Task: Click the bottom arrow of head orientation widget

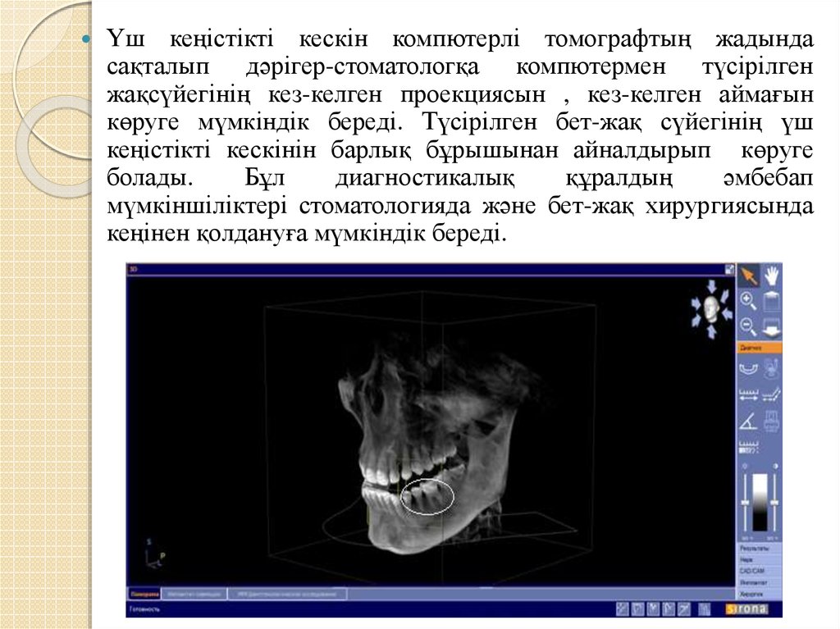Action: (x=711, y=333)
